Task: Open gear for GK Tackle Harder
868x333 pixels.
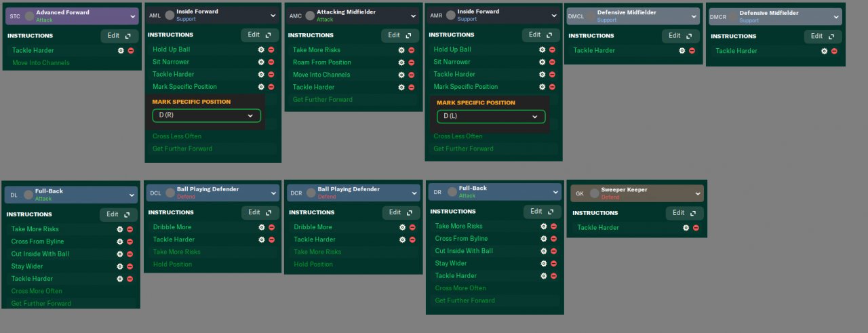Action: pyautogui.click(x=686, y=228)
